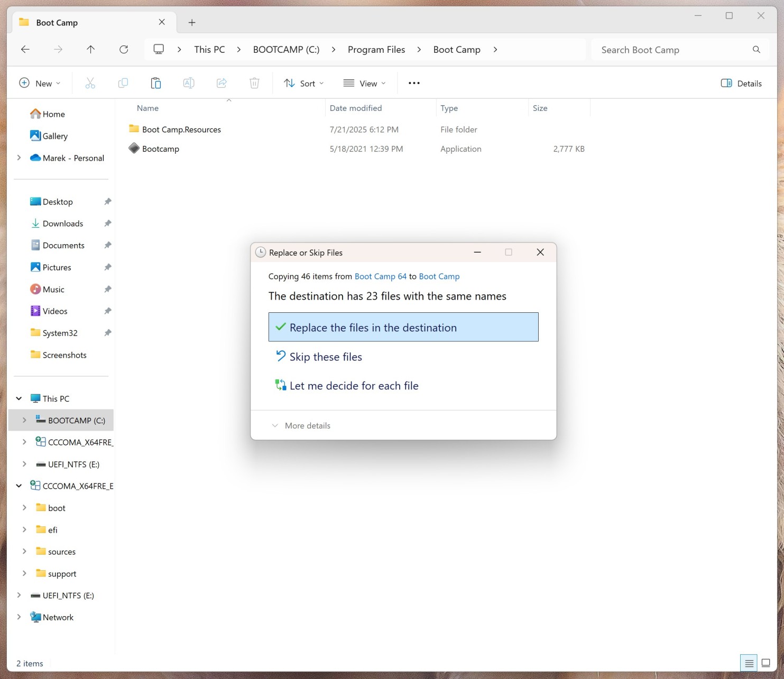Close the Replace or Skip Files dialog
784x679 pixels.
click(x=540, y=252)
